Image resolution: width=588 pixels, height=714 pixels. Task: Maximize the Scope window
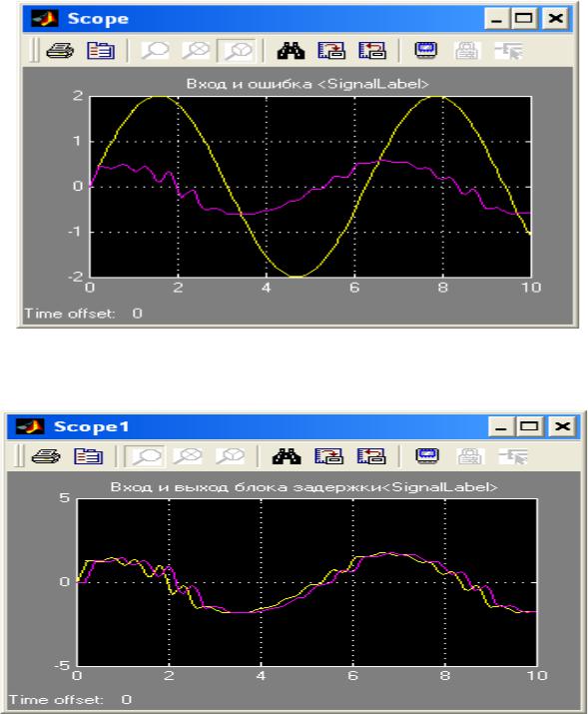(524, 19)
